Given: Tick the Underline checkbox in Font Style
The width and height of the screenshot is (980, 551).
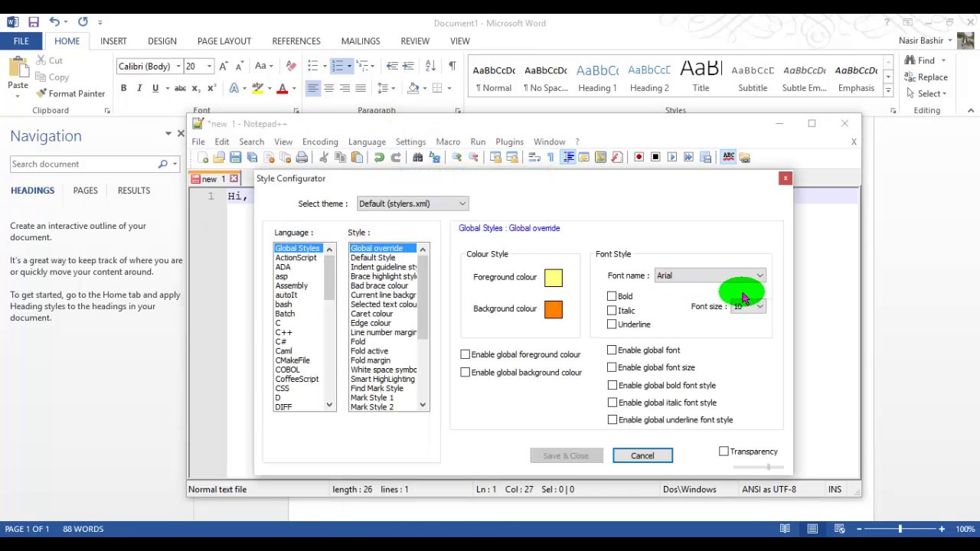Looking at the screenshot, I should pyautogui.click(x=612, y=324).
